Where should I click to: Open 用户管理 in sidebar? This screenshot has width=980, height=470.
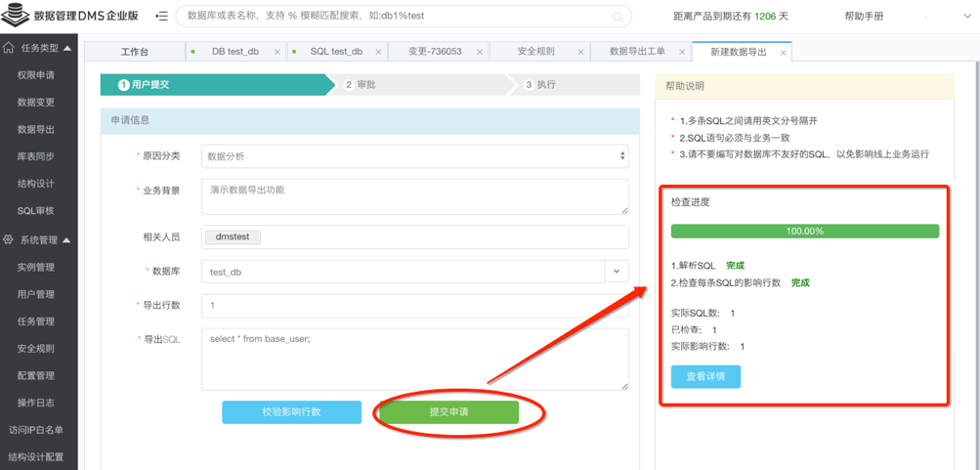(x=35, y=294)
